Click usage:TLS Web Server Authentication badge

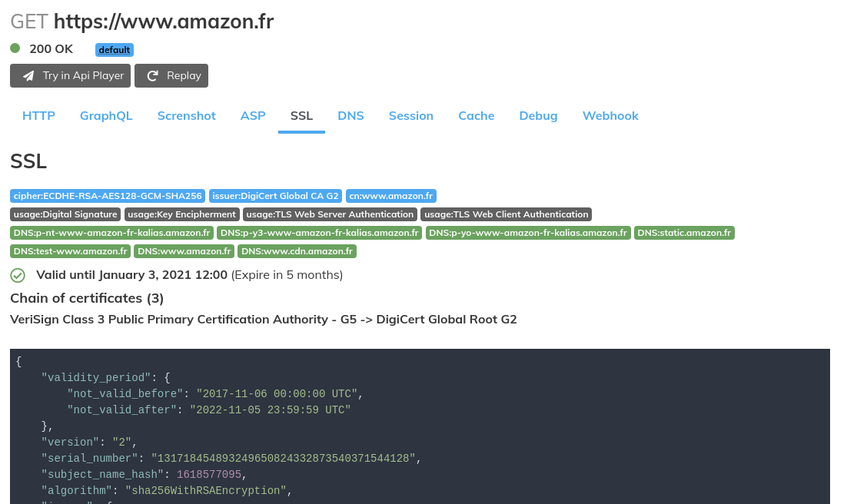click(330, 214)
